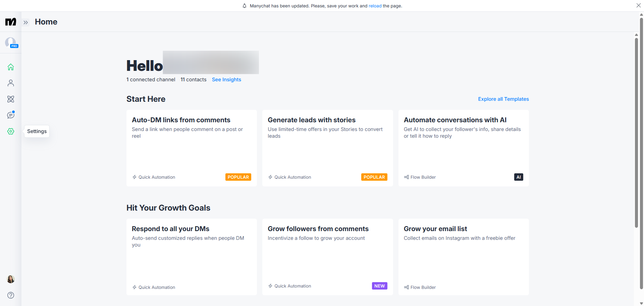Viewport: 644px width, 306px height.
Task: Go to Home via house icon
Action: click(11, 67)
